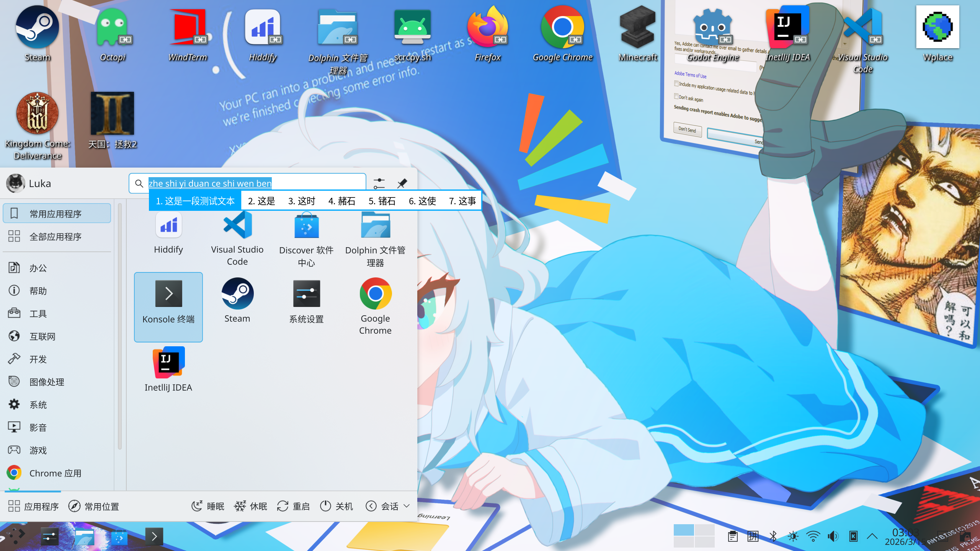
Task: Click Bluetooth icon in system tray
Action: (x=773, y=536)
